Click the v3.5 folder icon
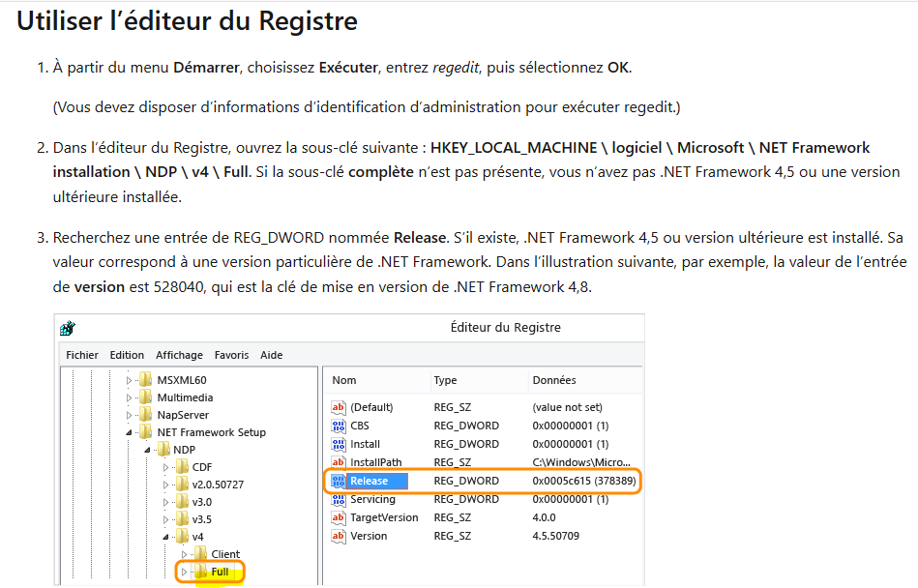Image resolution: width=918 pixels, height=588 pixels. 183,519
